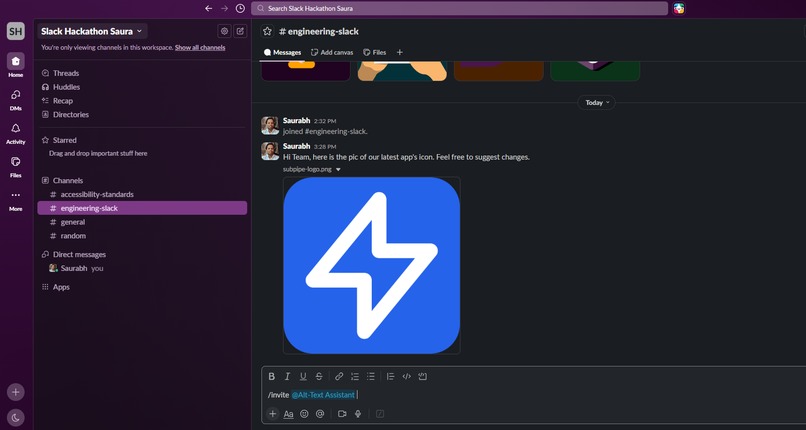Open Activity notifications
The image size is (806, 430).
pyautogui.click(x=15, y=133)
